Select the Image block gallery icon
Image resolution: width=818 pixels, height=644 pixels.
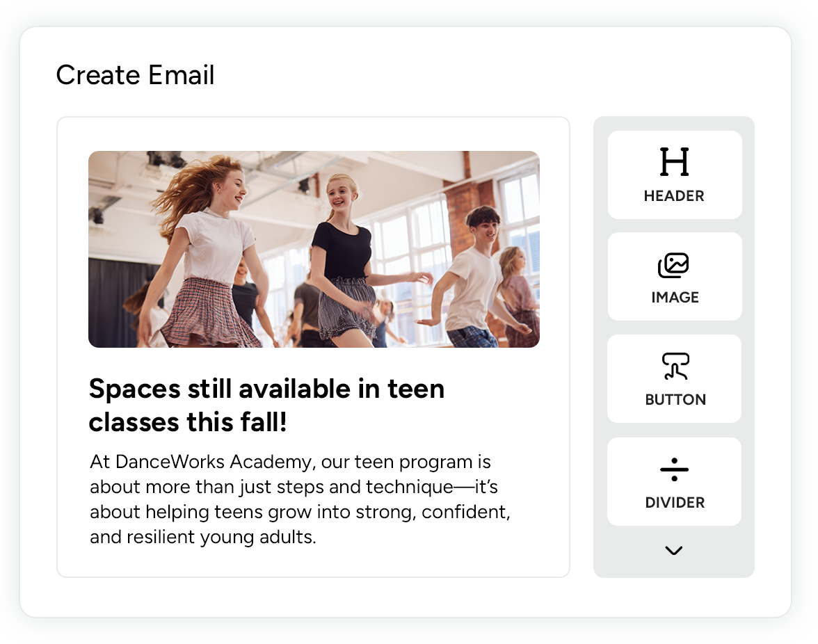coord(674,265)
